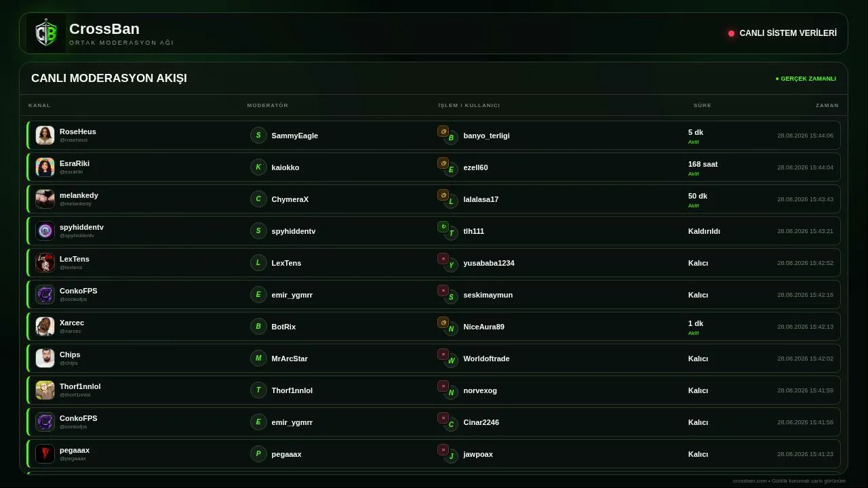Click the CrossBan shield logo
Viewport: 868px width, 488px height.
(x=46, y=33)
